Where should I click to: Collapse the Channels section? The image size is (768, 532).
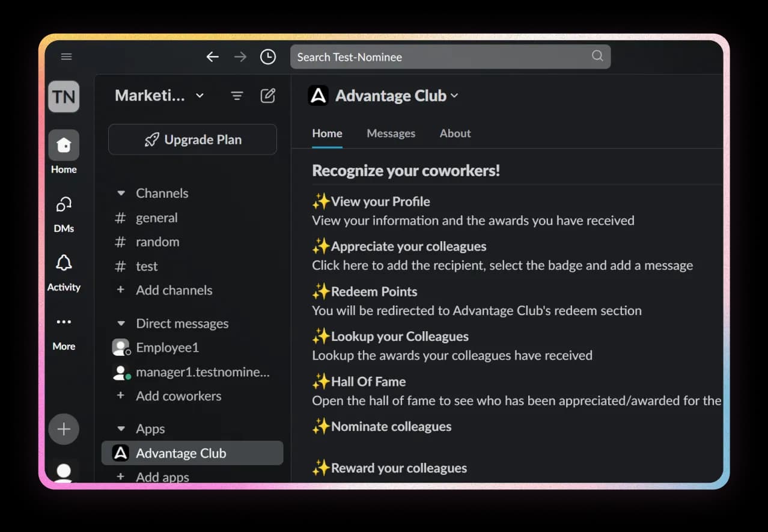click(x=121, y=194)
